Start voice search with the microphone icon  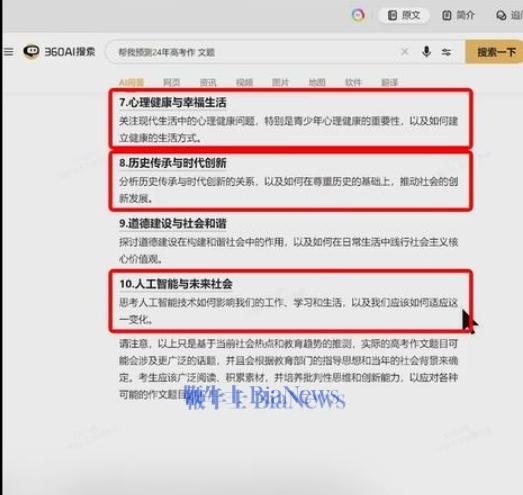point(426,52)
